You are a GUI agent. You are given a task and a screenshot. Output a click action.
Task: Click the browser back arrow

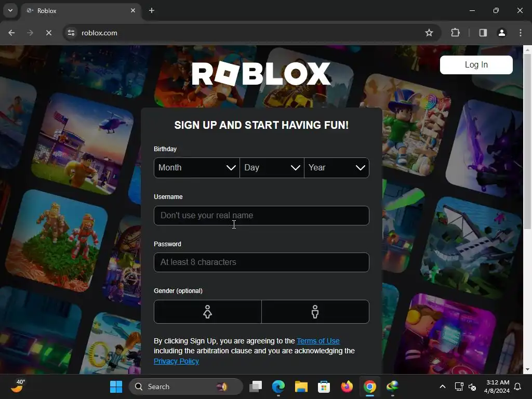[x=11, y=33]
